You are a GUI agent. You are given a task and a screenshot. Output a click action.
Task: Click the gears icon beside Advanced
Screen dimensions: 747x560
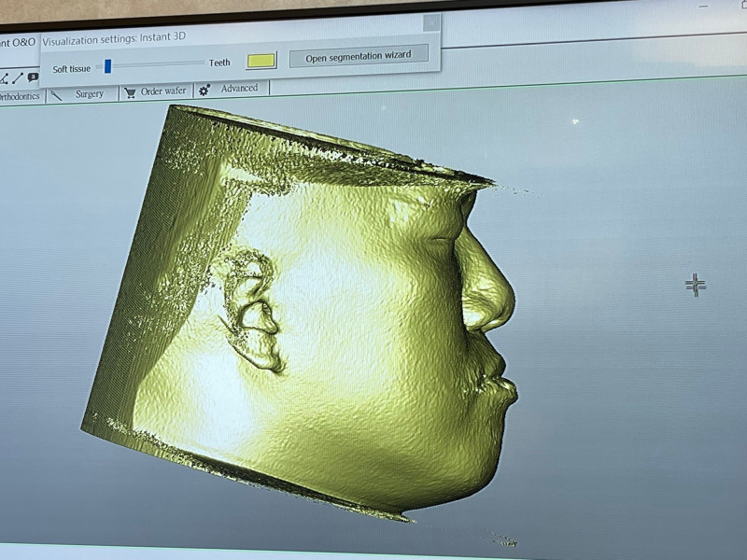pos(204,90)
